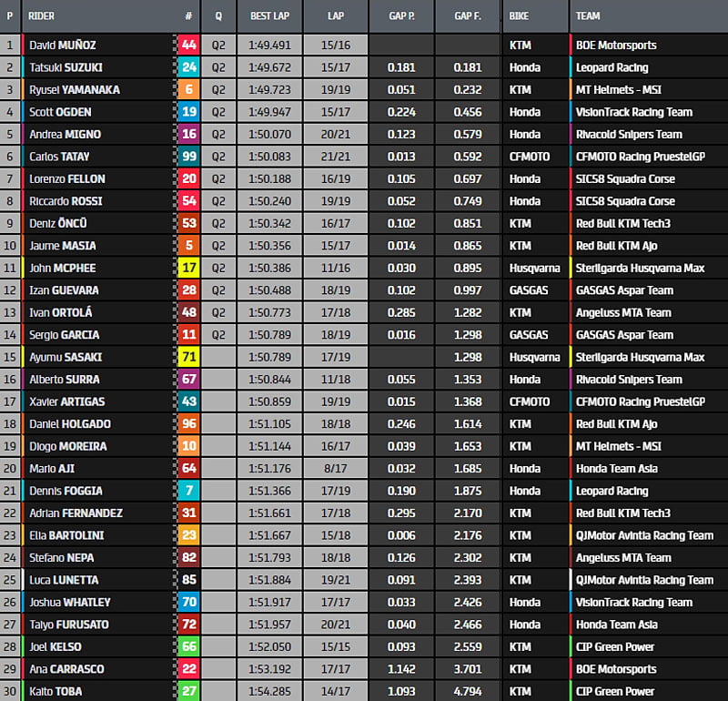The width and height of the screenshot is (728, 701).
Task: Click the number 99 badge for Carlos Tatay
Action: (x=188, y=157)
